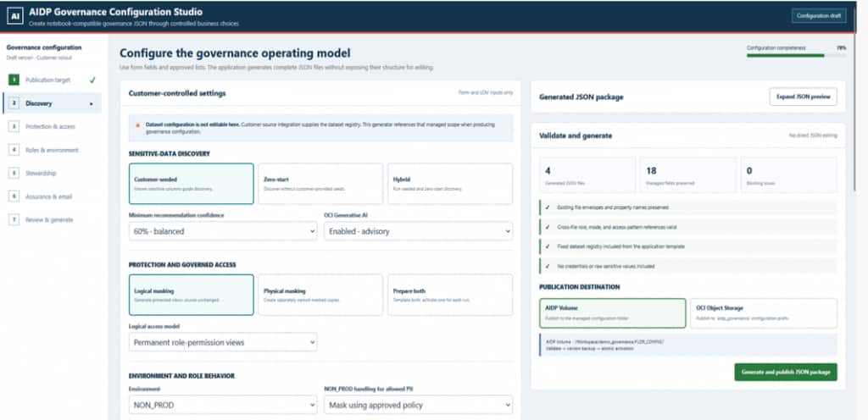Open the Logical access model dropdown
Viewport: 868px width, 420px height.
[223, 342]
